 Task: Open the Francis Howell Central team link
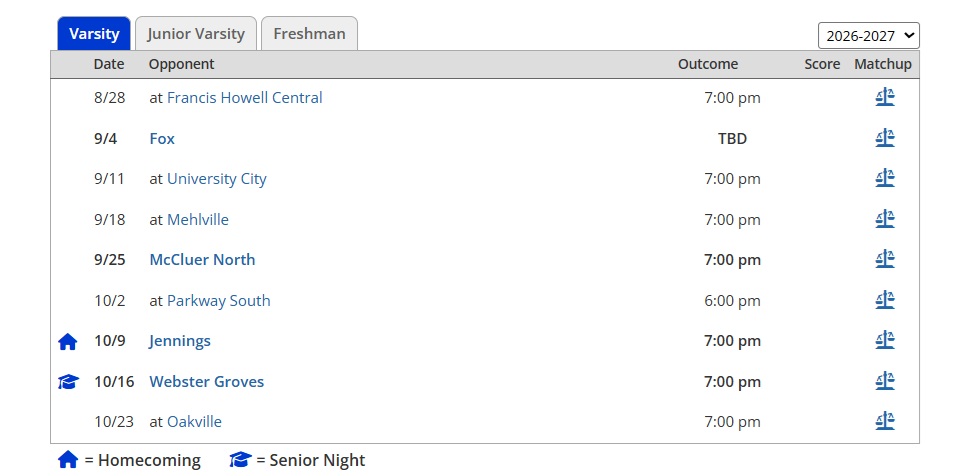pos(244,98)
